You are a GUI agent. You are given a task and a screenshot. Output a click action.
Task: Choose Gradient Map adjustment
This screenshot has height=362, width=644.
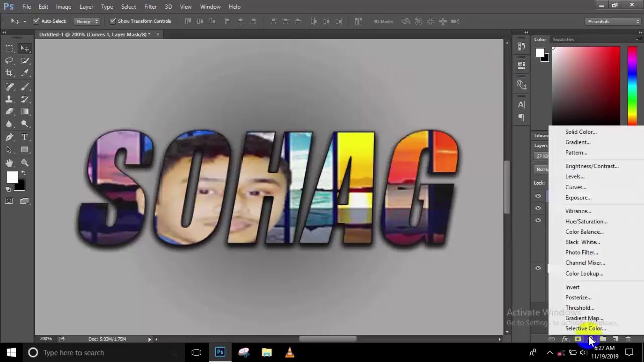click(x=584, y=318)
